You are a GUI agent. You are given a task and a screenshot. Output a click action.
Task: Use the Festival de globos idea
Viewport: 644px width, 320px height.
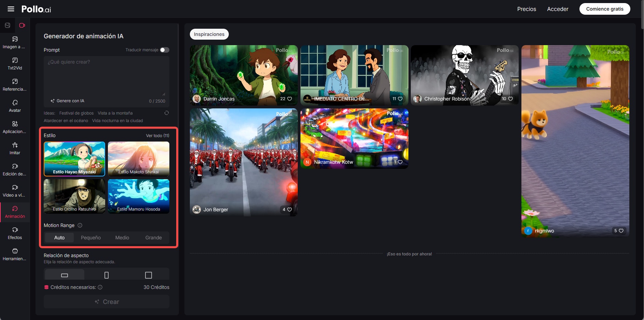tap(76, 113)
